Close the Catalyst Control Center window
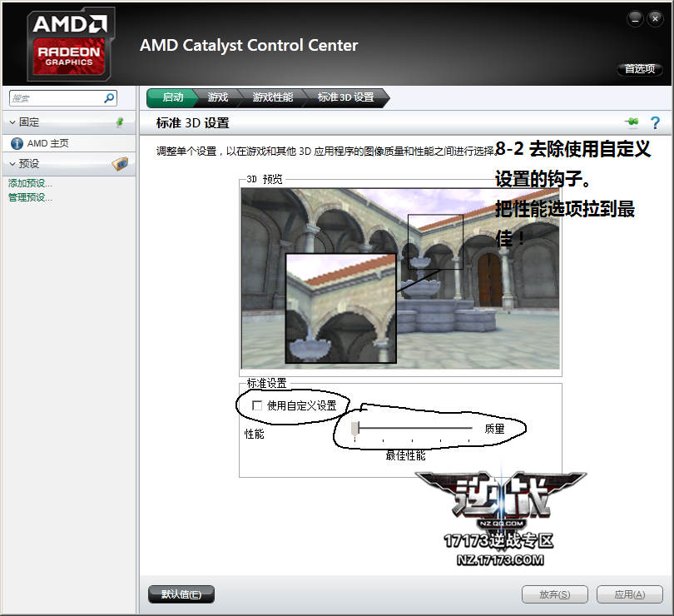 [x=655, y=19]
